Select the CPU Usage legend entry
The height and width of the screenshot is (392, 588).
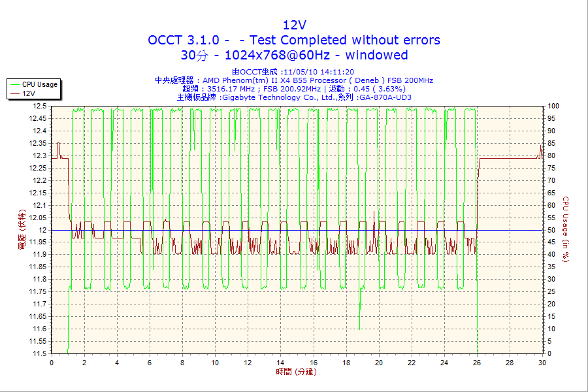[34, 84]
